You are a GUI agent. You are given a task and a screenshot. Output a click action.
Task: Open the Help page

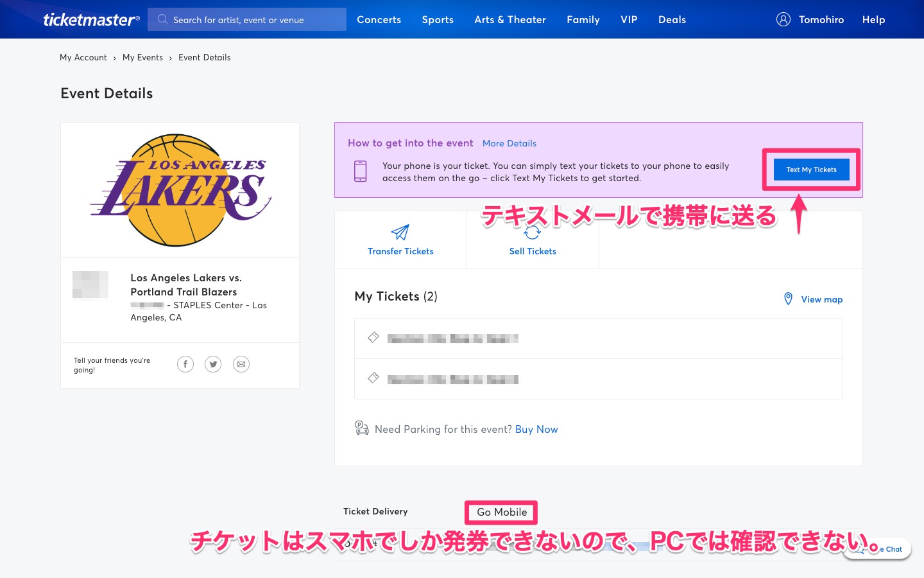pos(873,19)
